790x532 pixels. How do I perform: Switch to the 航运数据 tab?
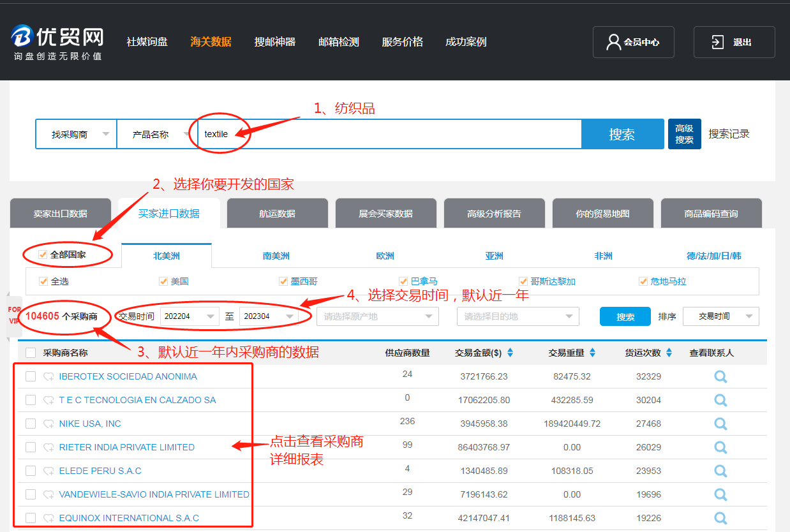pos(278,214)
